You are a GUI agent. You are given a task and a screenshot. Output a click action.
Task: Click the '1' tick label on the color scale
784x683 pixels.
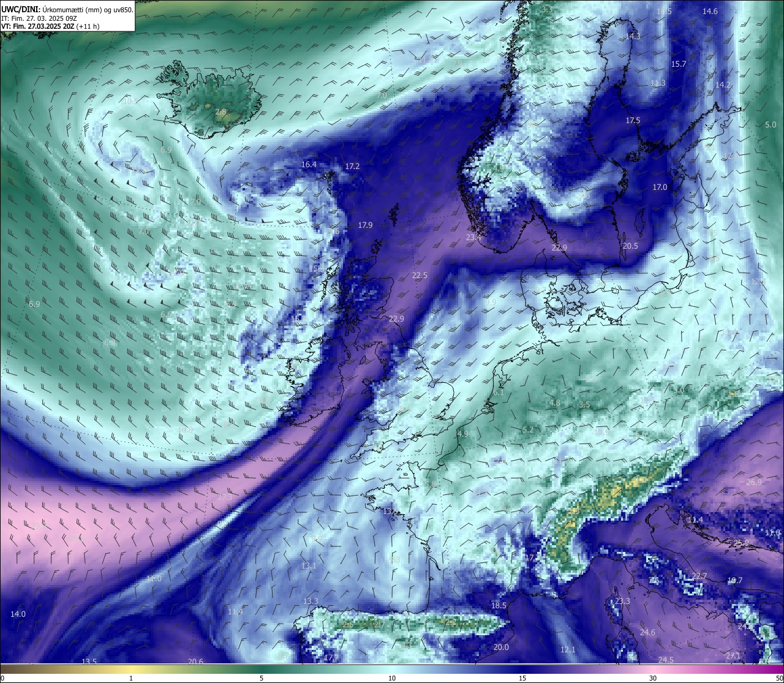tap(131, 678)
